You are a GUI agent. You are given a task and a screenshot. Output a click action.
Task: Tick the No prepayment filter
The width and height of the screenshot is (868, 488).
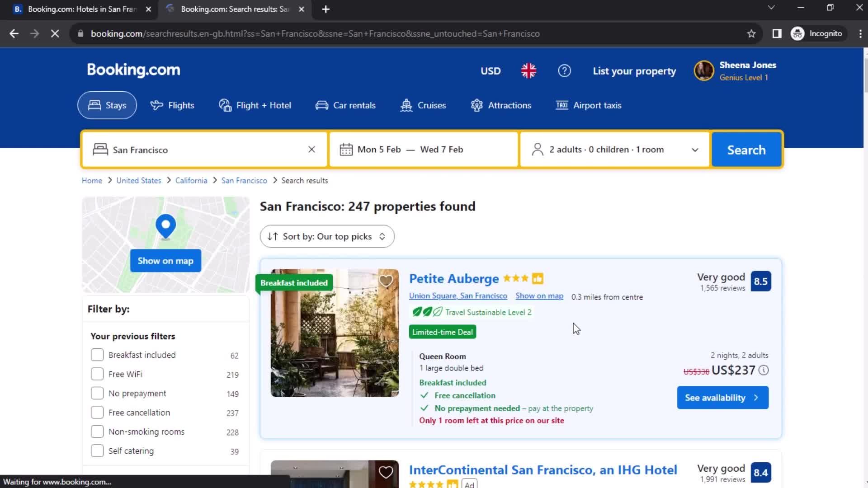(97, 394)
